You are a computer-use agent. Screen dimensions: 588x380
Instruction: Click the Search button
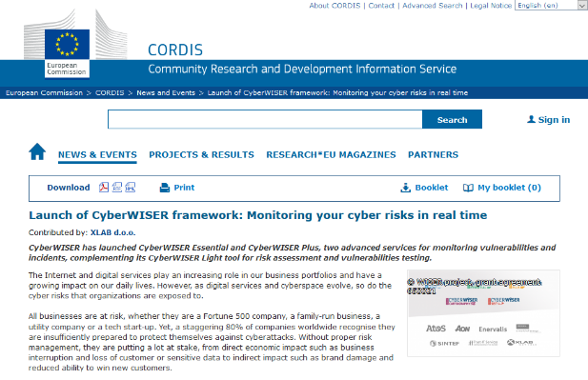point(453,119)
